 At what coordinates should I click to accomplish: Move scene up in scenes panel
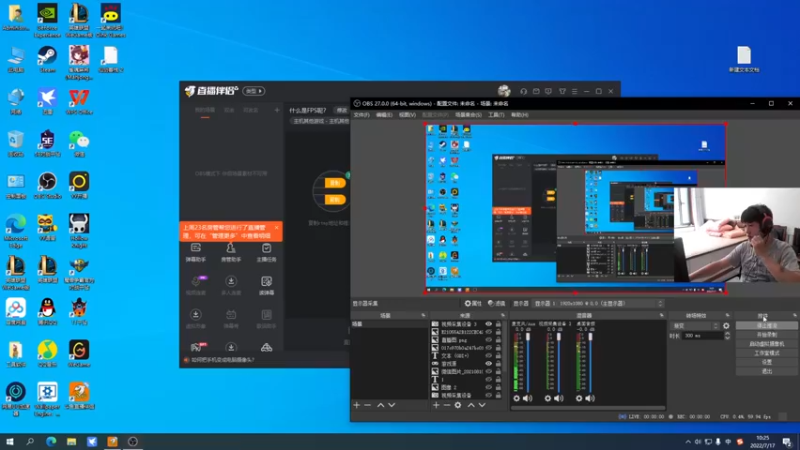[381, 405]
